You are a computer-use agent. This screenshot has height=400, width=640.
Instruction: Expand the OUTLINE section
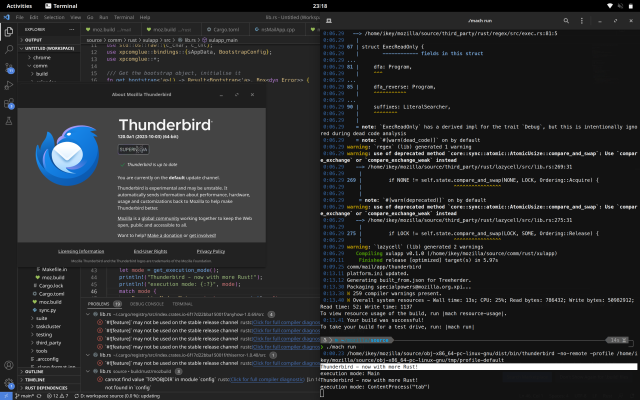pyautogui.click(x=32, y=372)
